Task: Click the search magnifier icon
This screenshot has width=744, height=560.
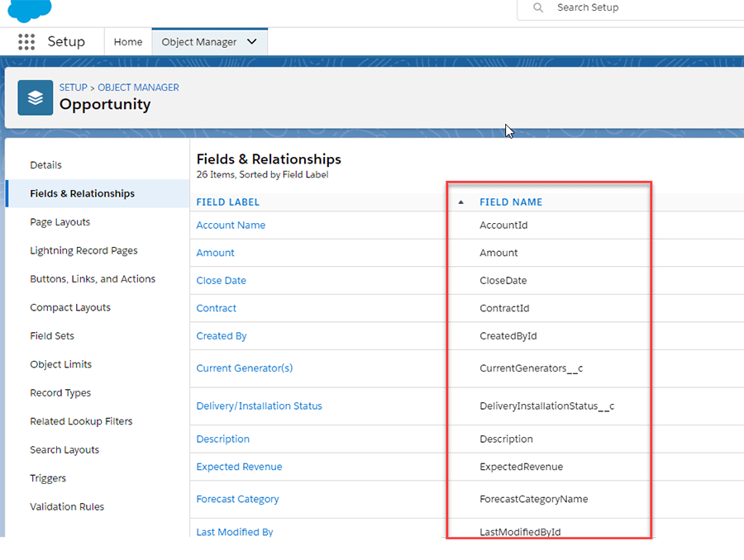Action: 537,7
